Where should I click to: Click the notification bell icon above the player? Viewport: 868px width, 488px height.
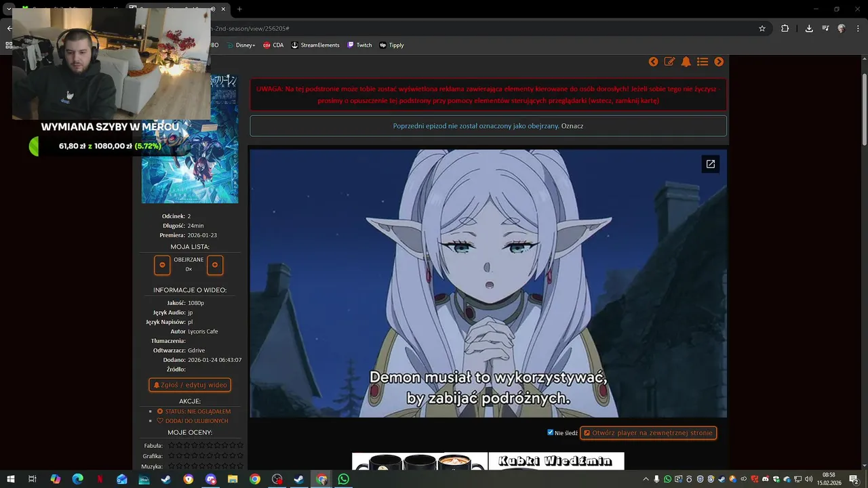pyautogui.click(x=686, y=62)
